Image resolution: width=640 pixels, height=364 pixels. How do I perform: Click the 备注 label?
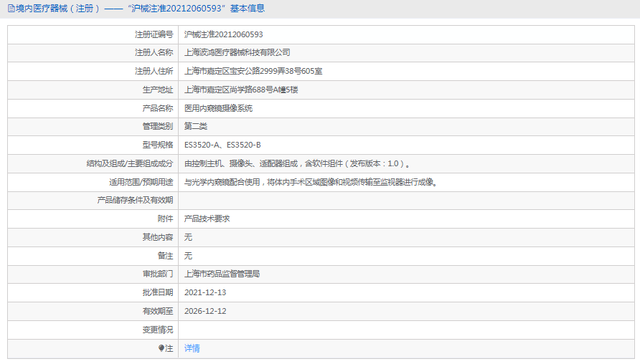coord(165,256)
